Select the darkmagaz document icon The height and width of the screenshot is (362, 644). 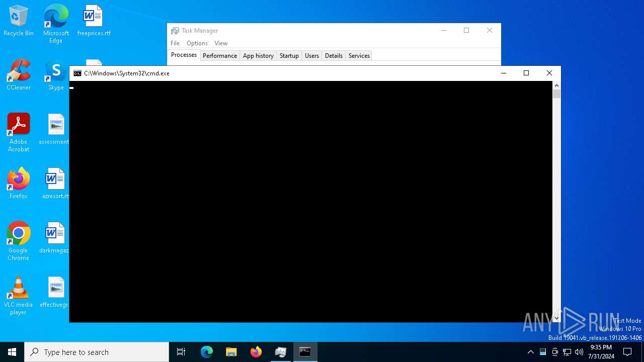pos(54,238)
